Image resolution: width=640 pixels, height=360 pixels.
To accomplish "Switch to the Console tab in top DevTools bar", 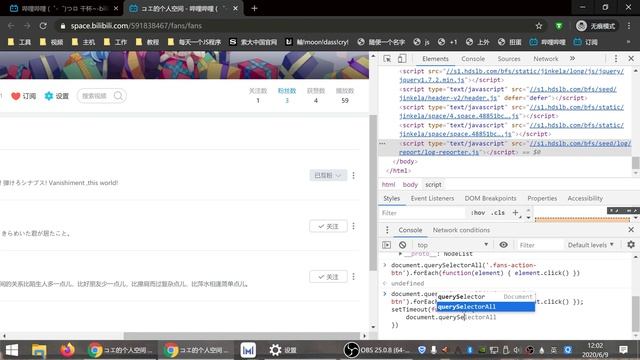I will [473, 59].
